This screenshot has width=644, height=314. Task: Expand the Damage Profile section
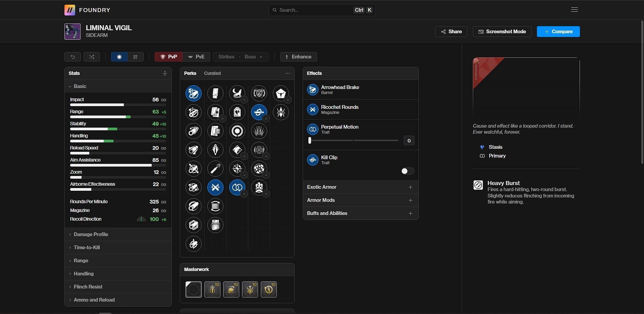point(118,234)
